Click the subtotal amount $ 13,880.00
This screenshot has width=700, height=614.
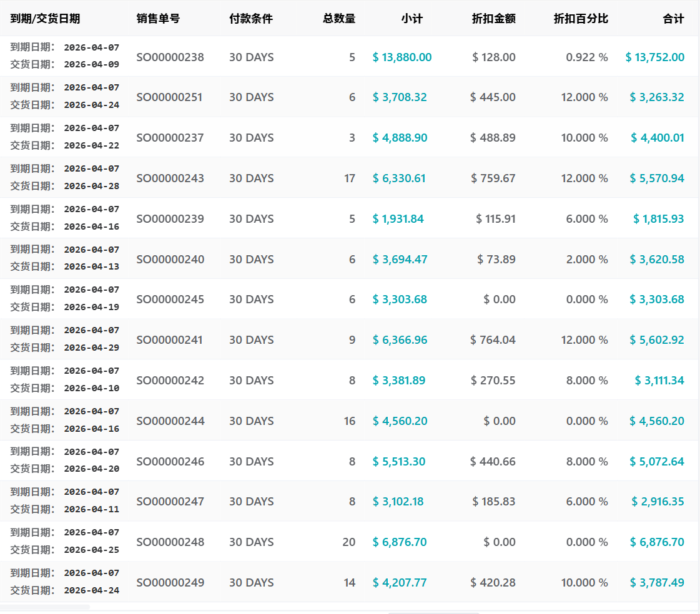402,57
